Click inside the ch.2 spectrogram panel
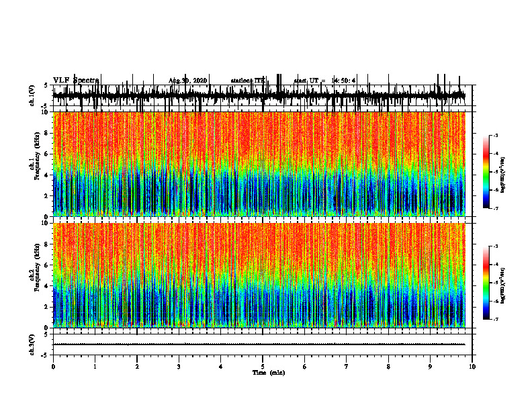The height and width of the screenshot is (411, 532). point(259,275)
